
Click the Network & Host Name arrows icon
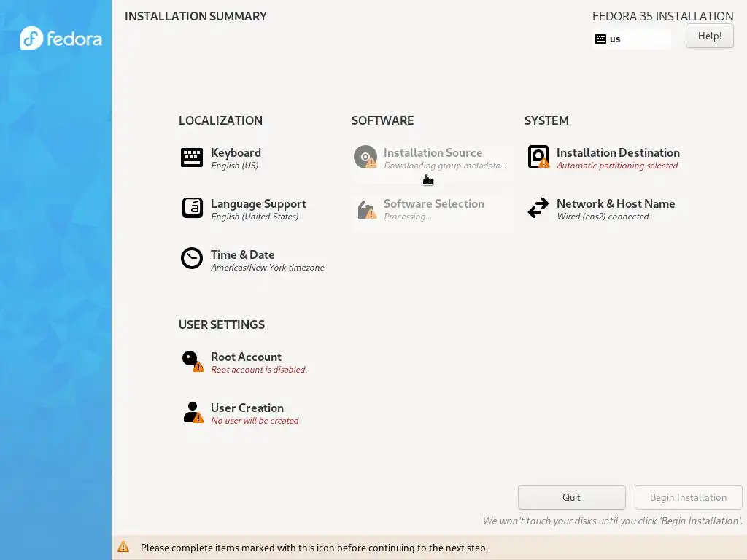click(x=538, y=208)
